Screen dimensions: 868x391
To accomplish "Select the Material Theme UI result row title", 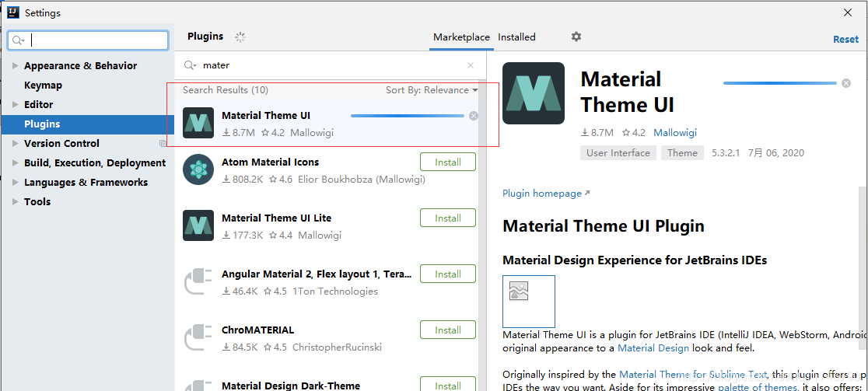I will click(266, 116).
